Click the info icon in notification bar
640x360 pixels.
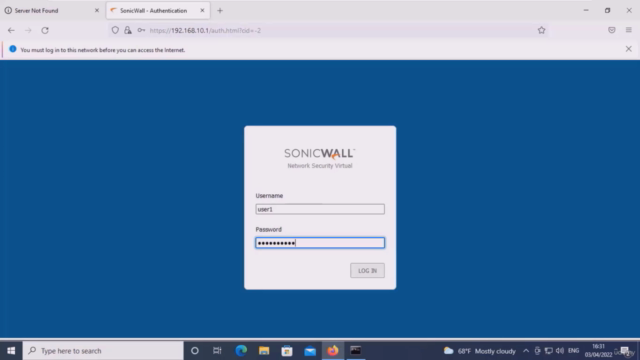coord(13,49)
